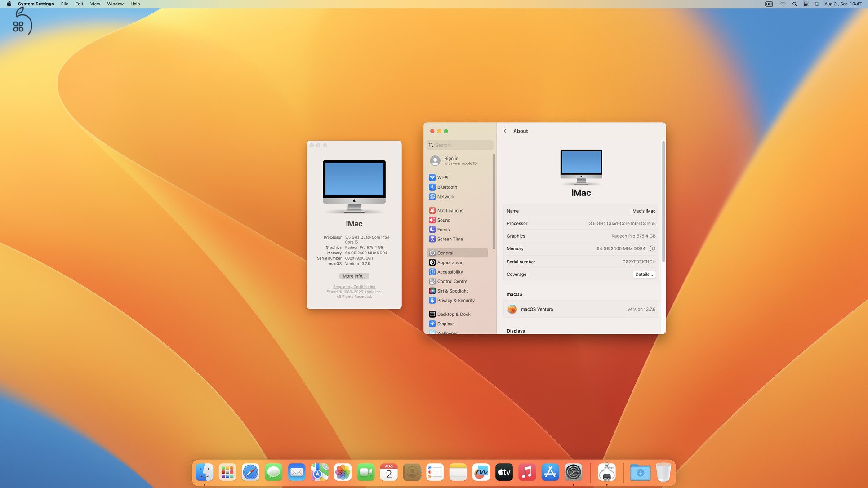Switch the HU input source in menu bar
This screenshot has height=488, width=868.
(x=769, y=4)
